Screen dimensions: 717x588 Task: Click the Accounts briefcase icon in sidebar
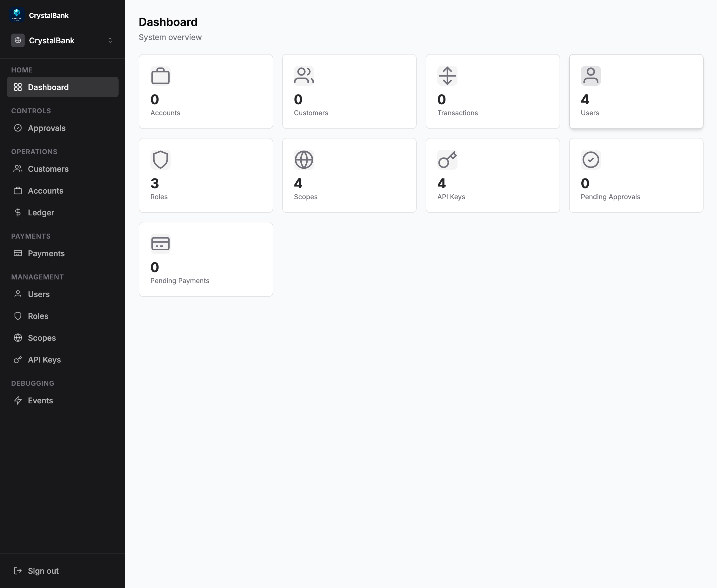point(18,191)
